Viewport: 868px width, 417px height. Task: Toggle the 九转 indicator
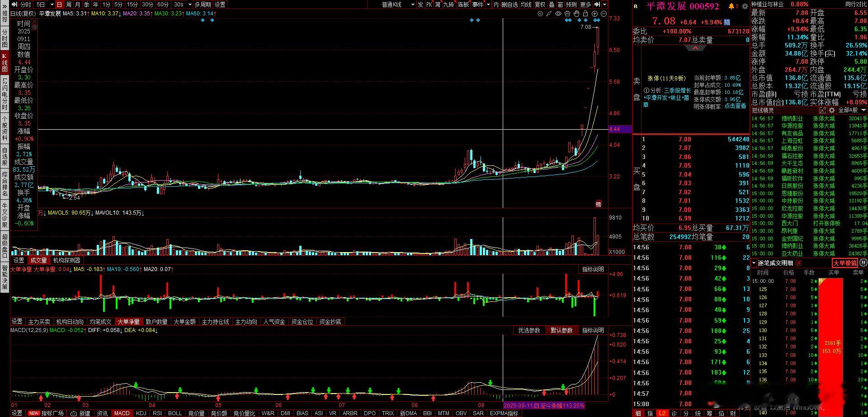click(x=448, y=5)
